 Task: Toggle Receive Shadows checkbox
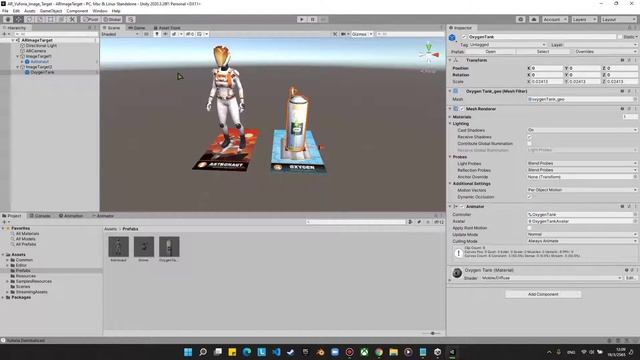530,137
